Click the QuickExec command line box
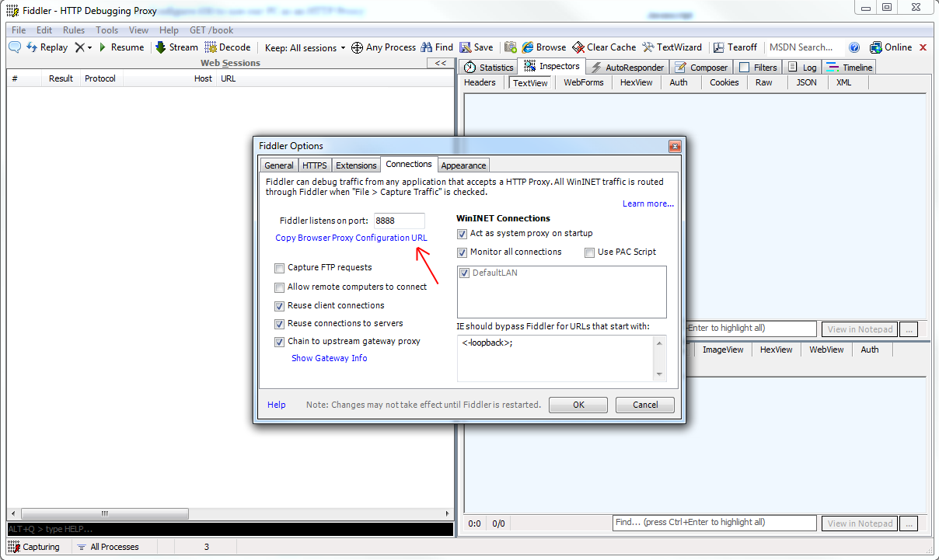The image size is (939, 560). click(229, 529)
